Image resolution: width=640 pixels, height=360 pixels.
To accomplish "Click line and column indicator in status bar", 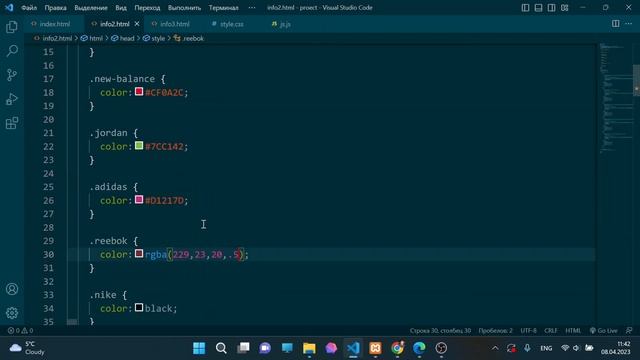I will [440, 331].
